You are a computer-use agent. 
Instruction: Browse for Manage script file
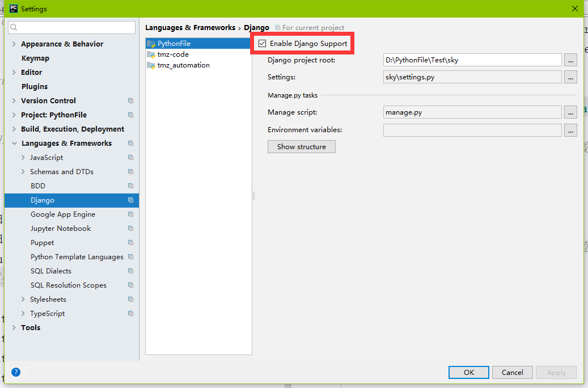(x=570, y=112)
